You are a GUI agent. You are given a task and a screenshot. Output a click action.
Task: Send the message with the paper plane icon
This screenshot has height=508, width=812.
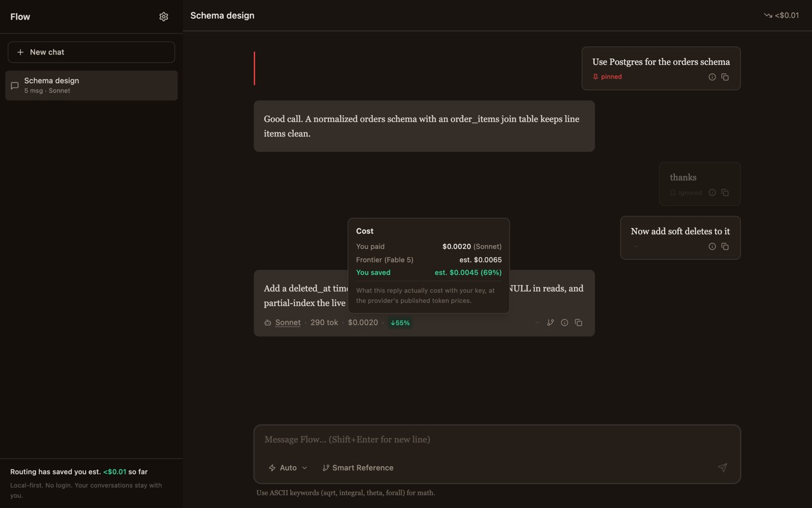click(723, 467)
